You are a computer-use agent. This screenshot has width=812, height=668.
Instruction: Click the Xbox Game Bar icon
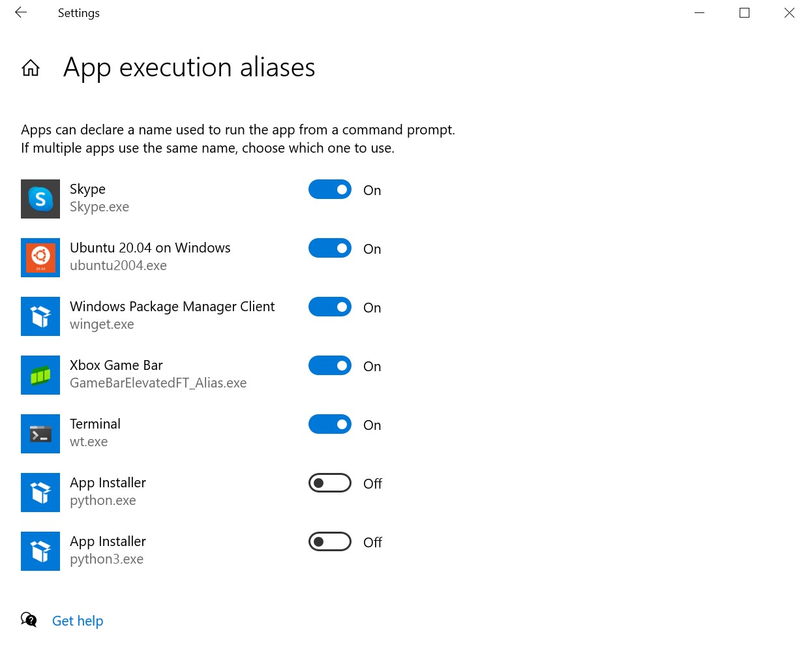point(40,375)
